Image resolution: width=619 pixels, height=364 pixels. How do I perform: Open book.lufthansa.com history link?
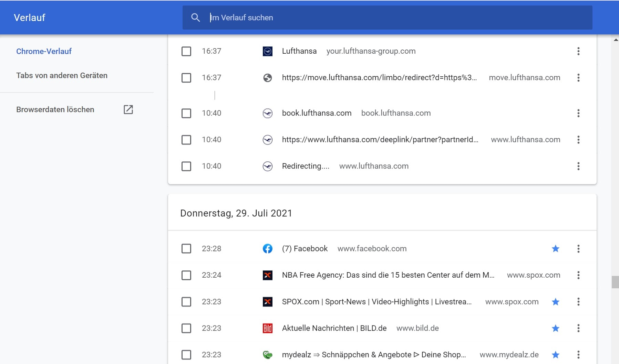click(x=317, y=113)
